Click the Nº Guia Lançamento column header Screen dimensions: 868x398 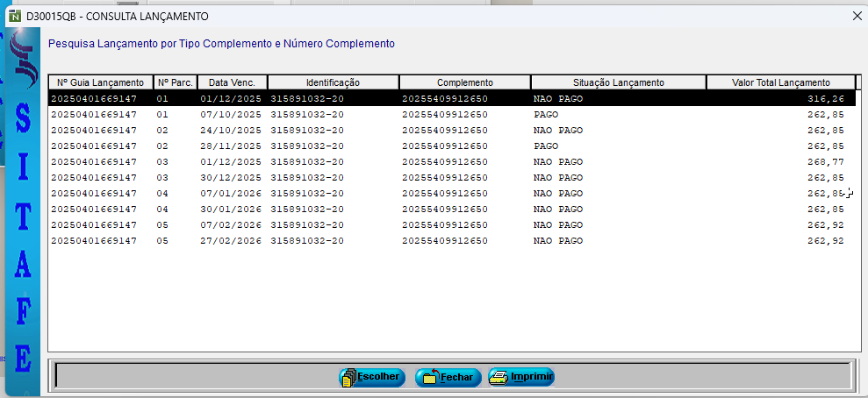(x=100, y=82)
